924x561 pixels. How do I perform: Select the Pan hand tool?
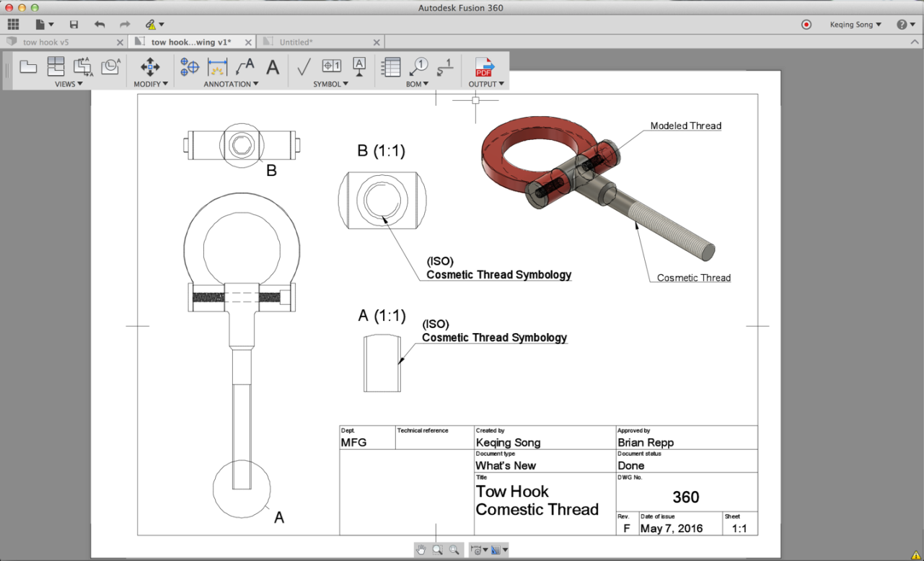(x=421, y=550)
